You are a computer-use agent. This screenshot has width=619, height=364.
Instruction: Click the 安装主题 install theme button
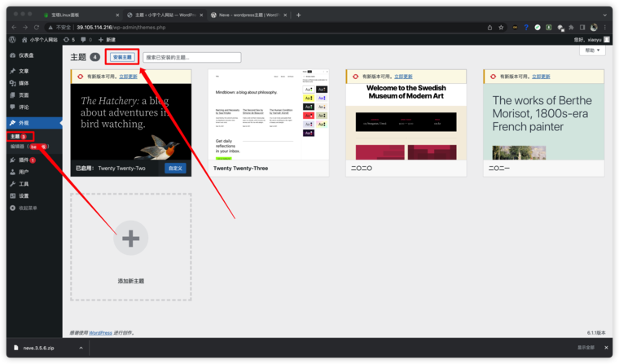122,57
